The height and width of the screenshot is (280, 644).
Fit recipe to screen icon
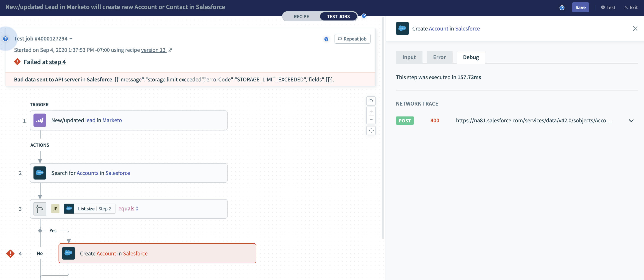pos(371,131)
